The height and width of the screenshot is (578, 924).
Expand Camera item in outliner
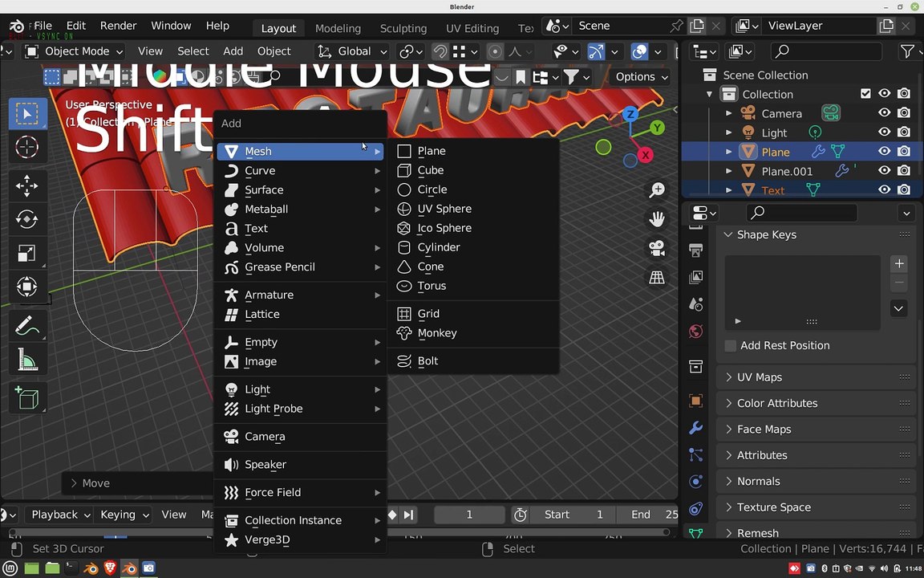coord(729,113)
